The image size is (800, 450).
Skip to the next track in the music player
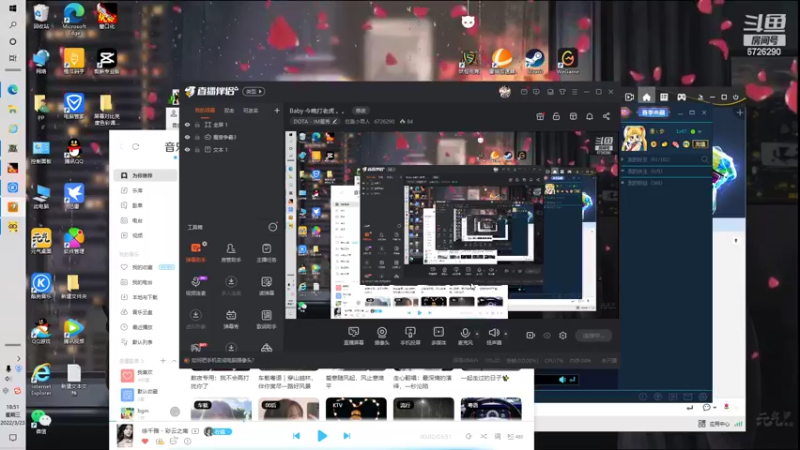pos(347,436)
